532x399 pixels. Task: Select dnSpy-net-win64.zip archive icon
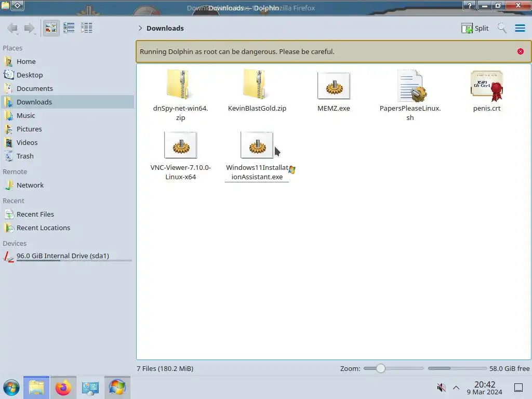pyautogui.click(x=180, y=84)
